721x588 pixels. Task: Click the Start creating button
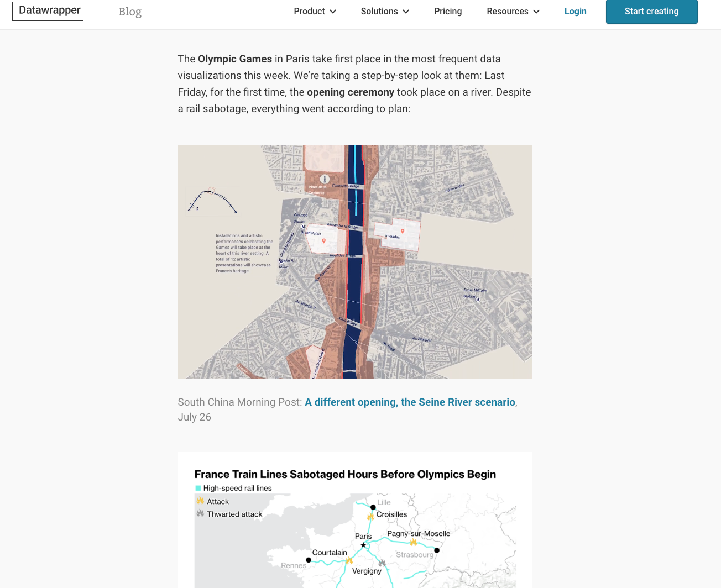click(x=651, y=12)
